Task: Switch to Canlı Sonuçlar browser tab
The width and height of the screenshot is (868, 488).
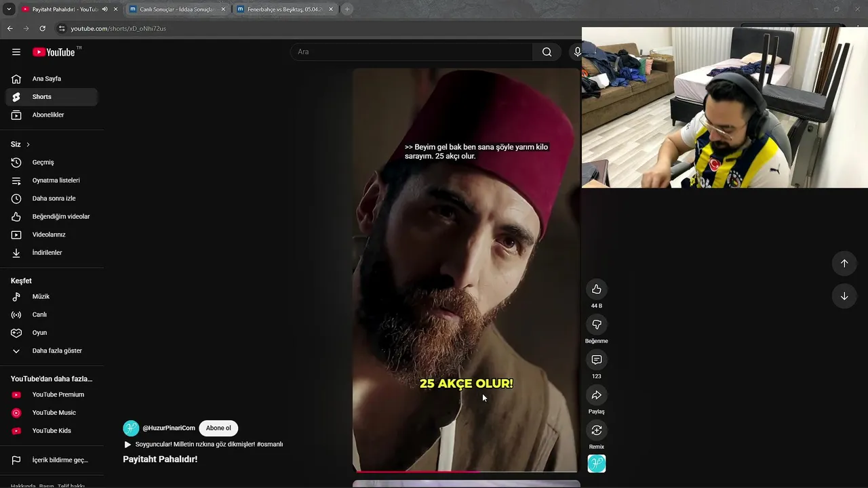Action: (x=176, y=9)
